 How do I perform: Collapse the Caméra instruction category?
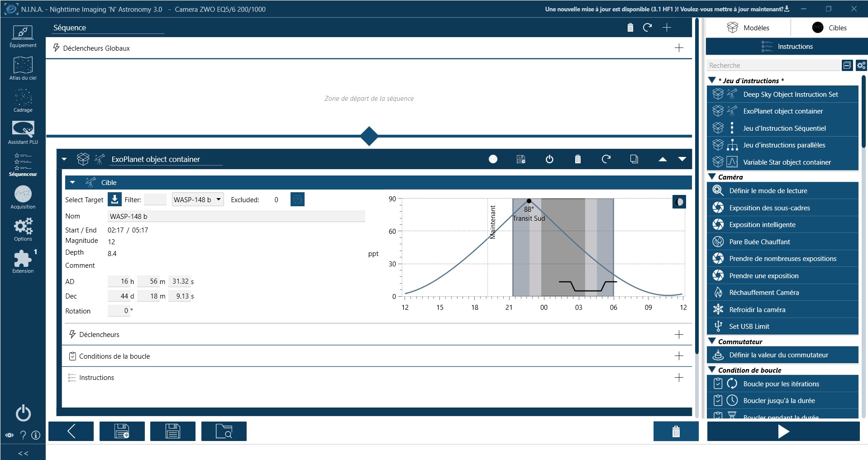click(712, 177)
